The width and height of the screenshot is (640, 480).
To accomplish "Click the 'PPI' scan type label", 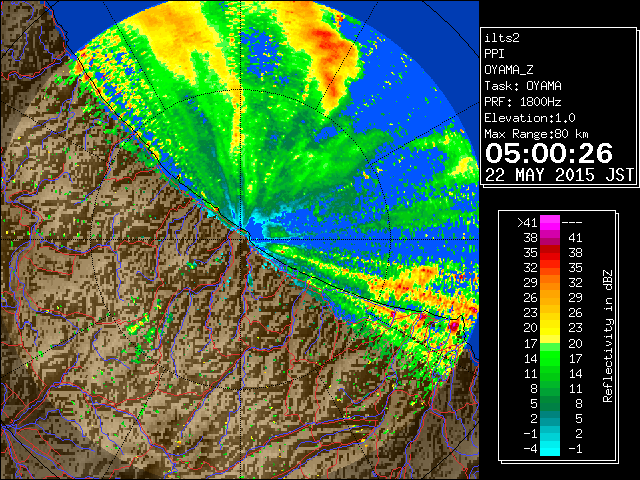I will (494, 54).
